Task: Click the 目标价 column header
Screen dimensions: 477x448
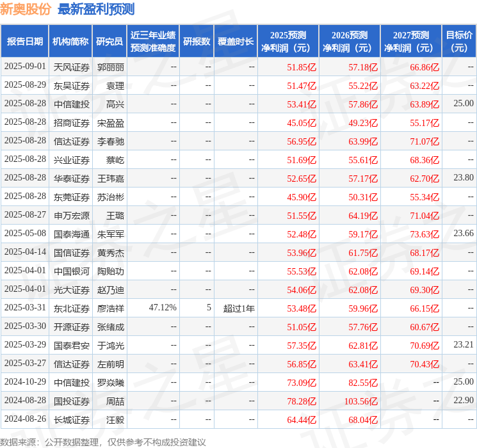Action: coord(459,42)
